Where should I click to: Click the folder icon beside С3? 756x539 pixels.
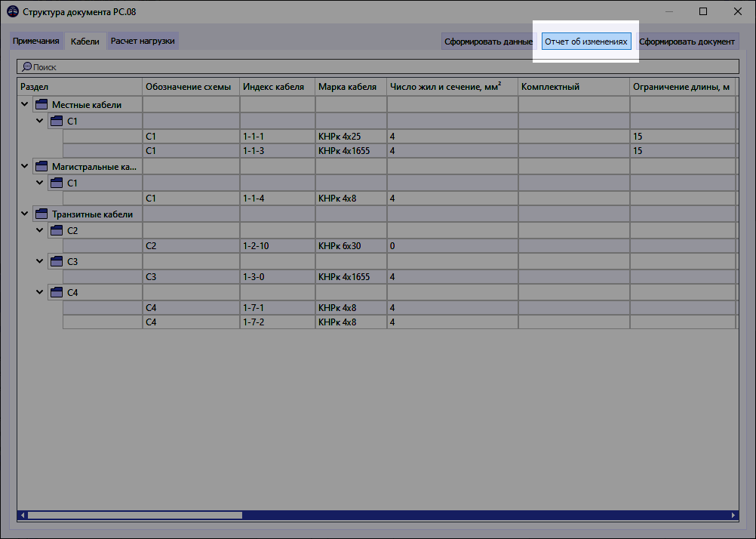click(57, 260)
